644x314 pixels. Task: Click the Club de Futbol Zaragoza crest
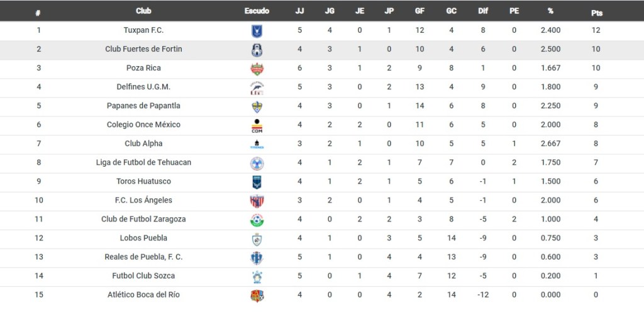point(257,220)
